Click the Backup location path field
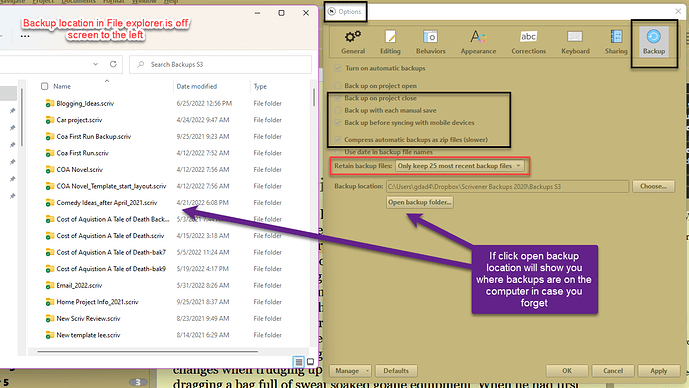Screen dimensions: 689x388 pyautogui.click(x=508, y=186)
